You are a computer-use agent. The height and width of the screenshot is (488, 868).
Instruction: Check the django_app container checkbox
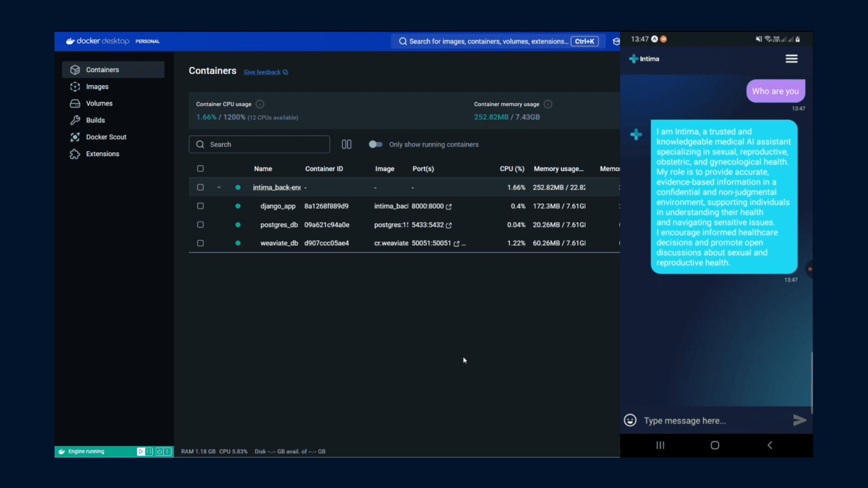(x=200, y=206)
